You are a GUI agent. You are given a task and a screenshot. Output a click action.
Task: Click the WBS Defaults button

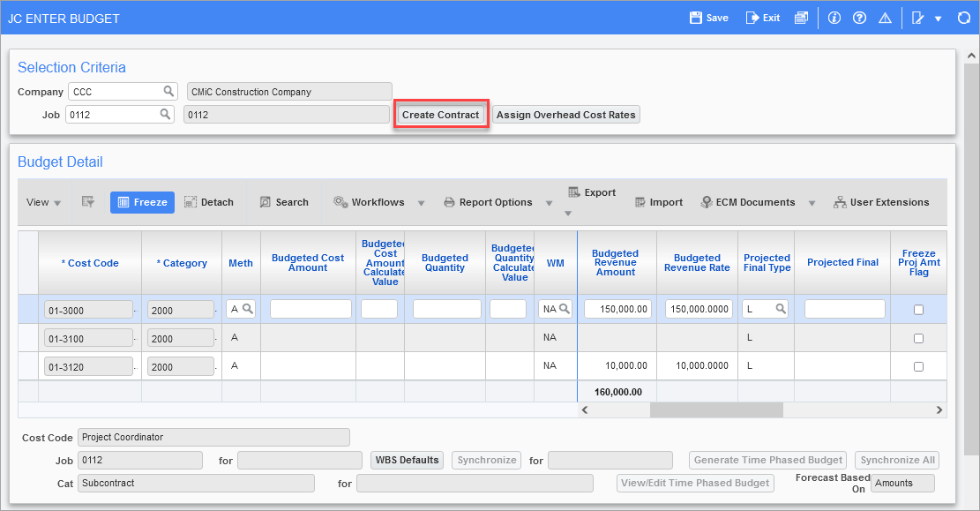(407, 460)
